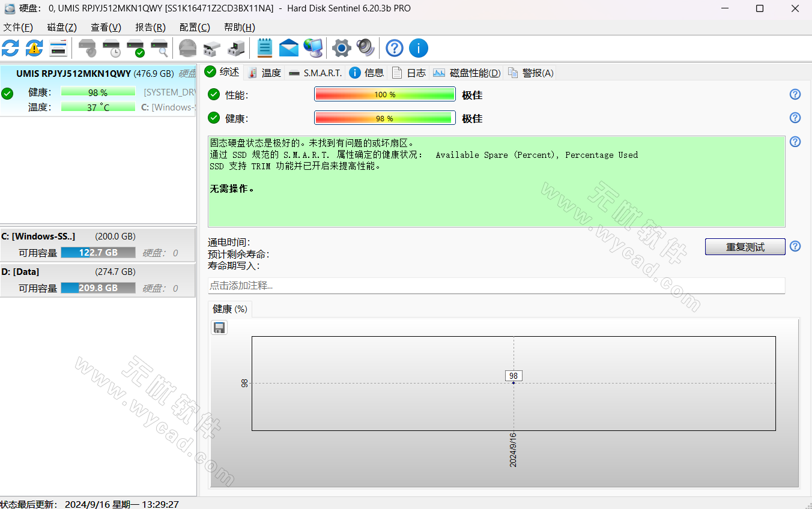Refresh disk status with the refresh icon
812x509 pixels.
pos(10,48)
